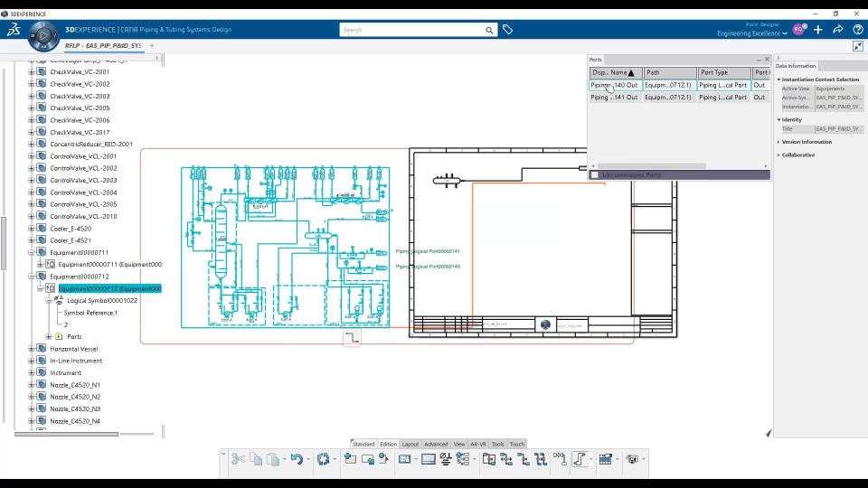Click the share arrow icon
This screenshot has height=488, width=868.
click(x=838, y=30)
